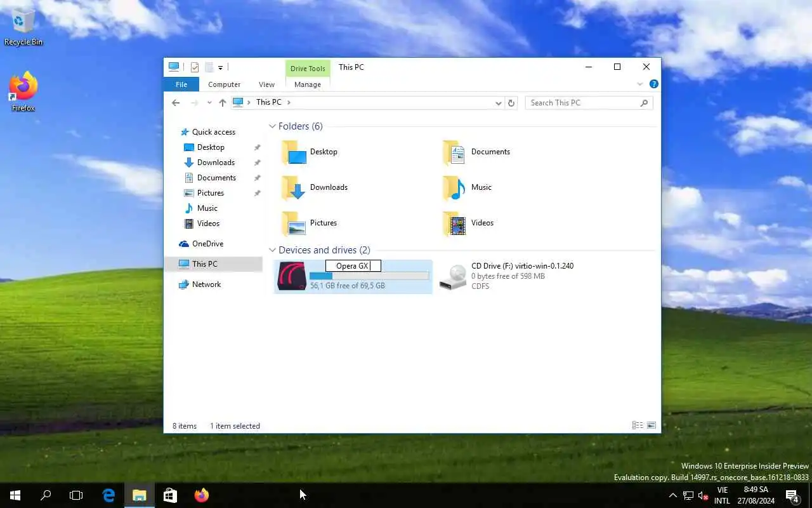Click the blue Help question mark icon

653,84
